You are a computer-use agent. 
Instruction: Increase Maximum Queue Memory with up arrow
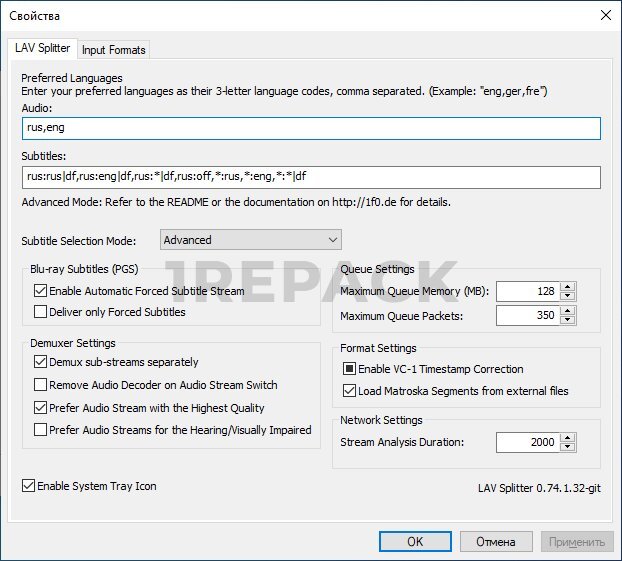(568, 287)
